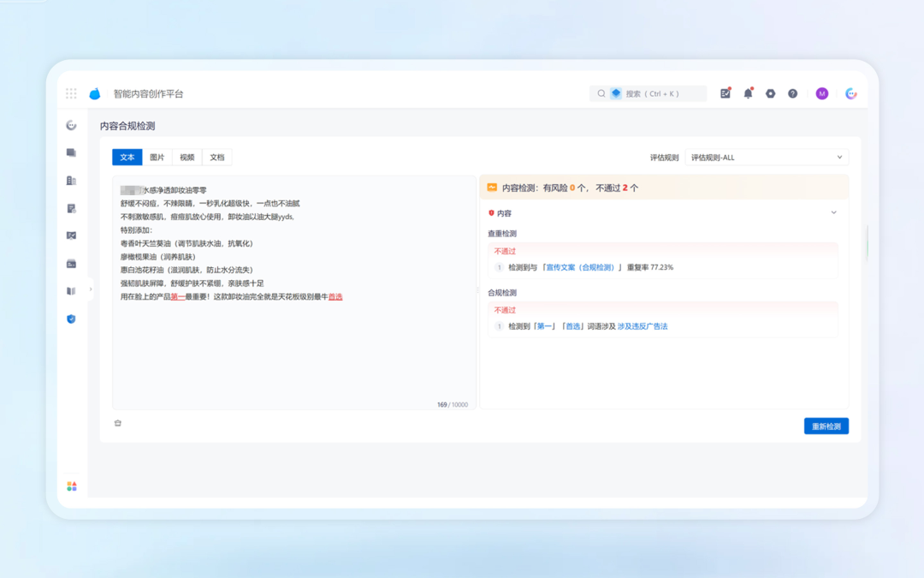924x578 pixels.
Task: Click the blue cube icon in the search box
Action: pos(616,93)
